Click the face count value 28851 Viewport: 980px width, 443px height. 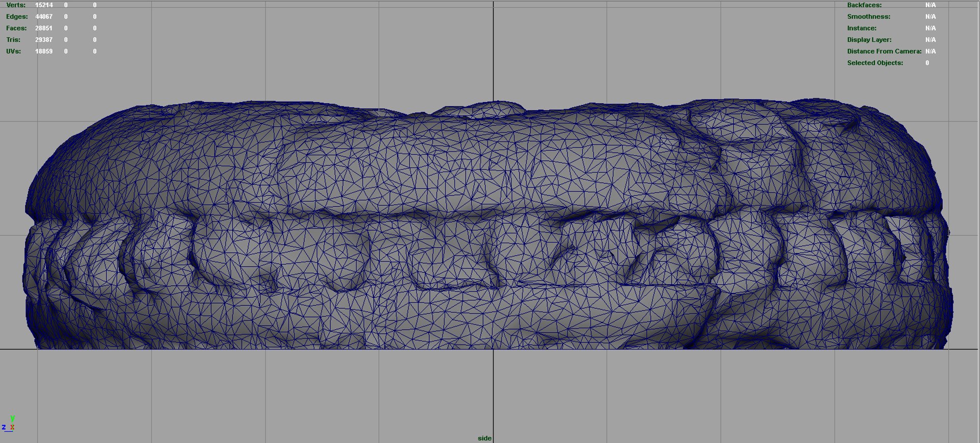pos(44,28)
